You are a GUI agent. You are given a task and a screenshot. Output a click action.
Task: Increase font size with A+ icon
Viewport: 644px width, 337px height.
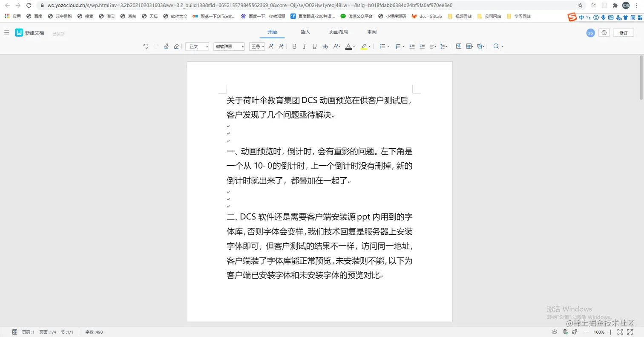click(271, 46)
